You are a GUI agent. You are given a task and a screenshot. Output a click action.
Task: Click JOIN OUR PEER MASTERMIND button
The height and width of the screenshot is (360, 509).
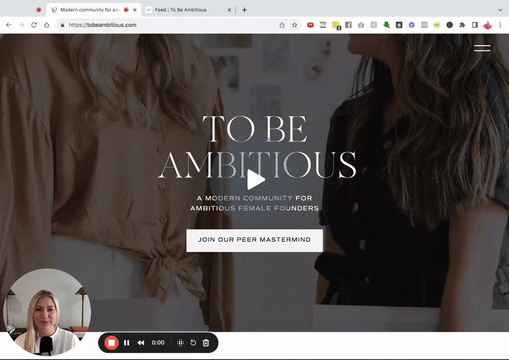(254, 240)
